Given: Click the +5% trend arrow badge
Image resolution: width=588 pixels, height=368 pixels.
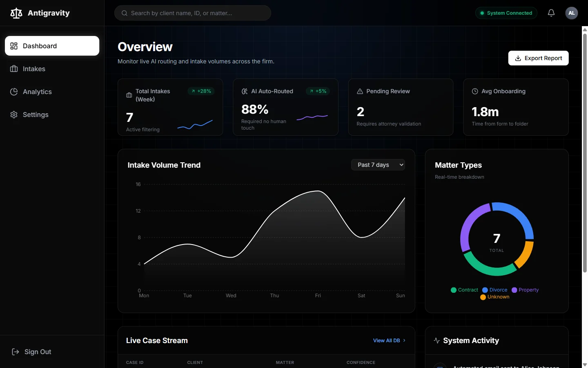Looking at the screenshot, I should [x=318, y=91].
